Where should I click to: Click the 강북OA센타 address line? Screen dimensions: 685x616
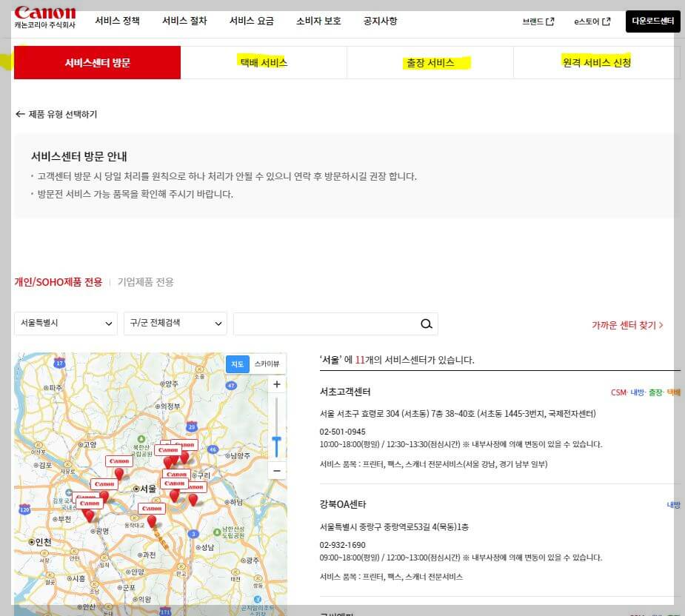tap(394, 526)
